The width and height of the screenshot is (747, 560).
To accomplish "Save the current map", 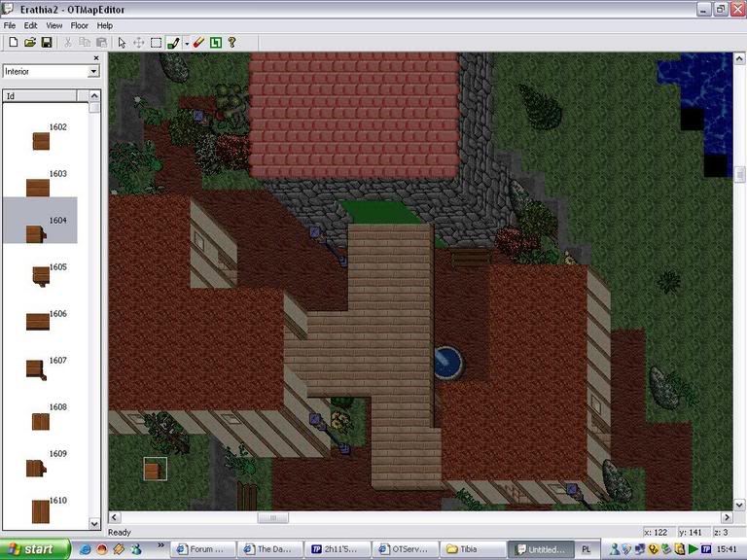I will [x=47, y=43].
